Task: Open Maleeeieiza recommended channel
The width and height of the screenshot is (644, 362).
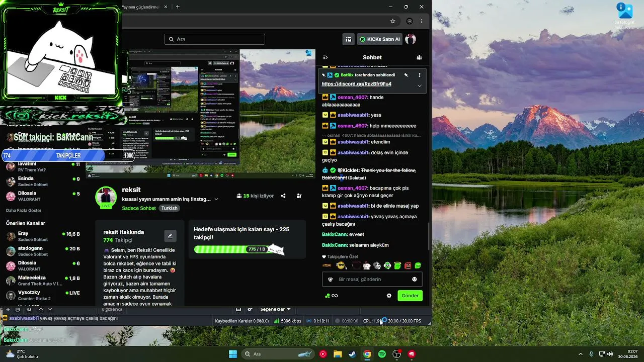Action: [x=43, y=281]
